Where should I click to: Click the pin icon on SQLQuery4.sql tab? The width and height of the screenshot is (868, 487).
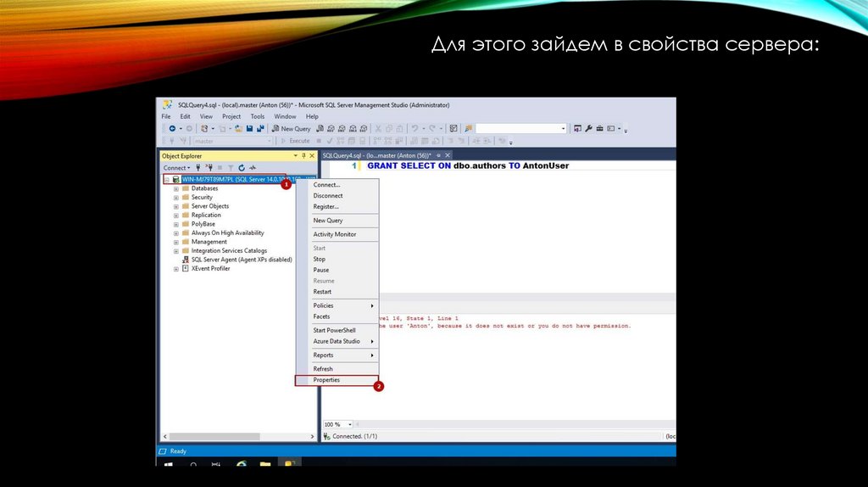point(438,155)
